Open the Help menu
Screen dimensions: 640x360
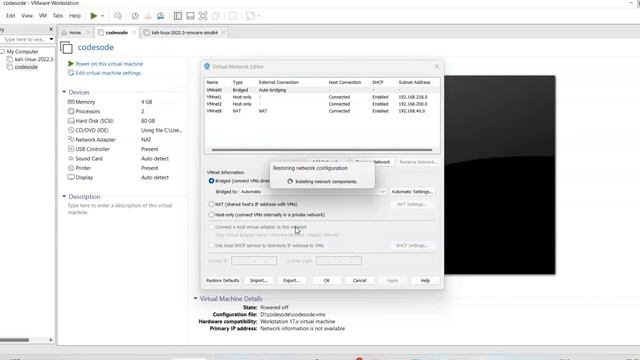coord(75,16)
